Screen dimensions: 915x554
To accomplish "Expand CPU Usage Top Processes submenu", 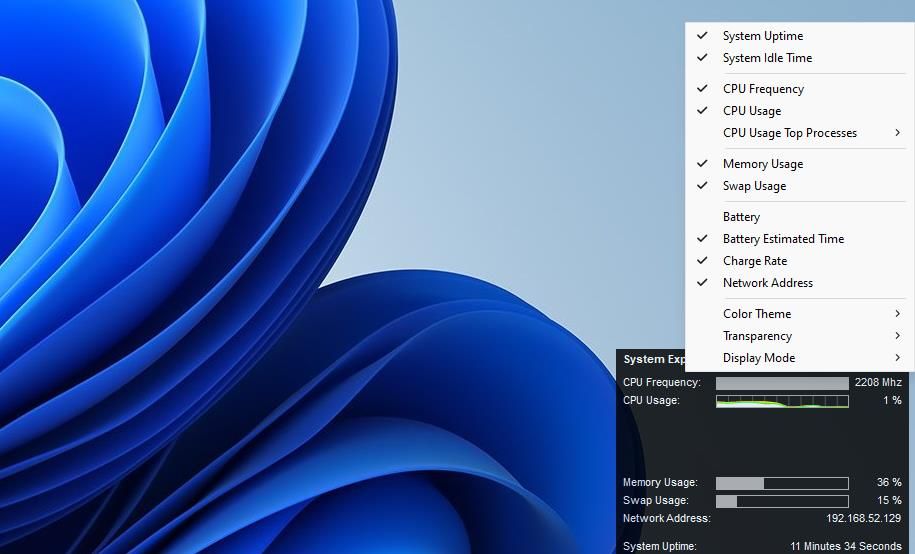I will pyautogui.click(x=790, y=133).
